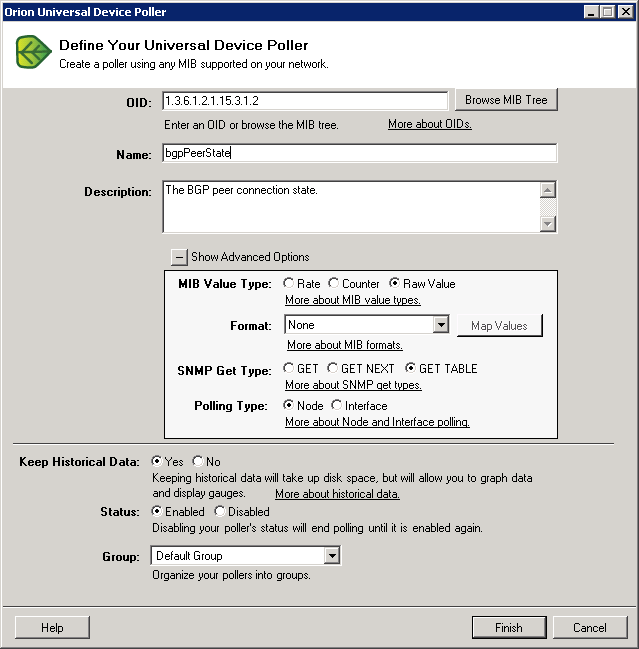639x649 pixels.
Task: Maximize the Orion Universal Device Poller window
Action: pos(608,12)
